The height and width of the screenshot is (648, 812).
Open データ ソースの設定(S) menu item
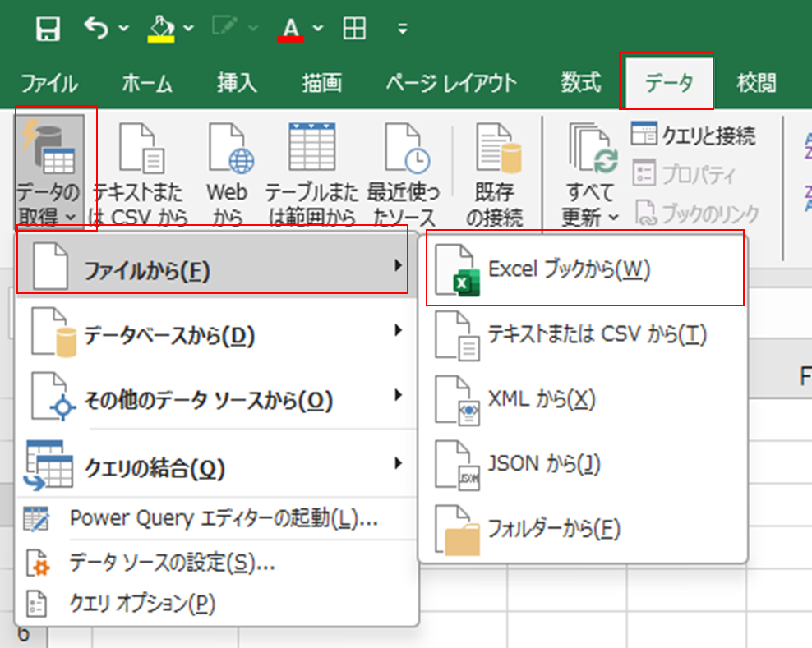(216, 562)
